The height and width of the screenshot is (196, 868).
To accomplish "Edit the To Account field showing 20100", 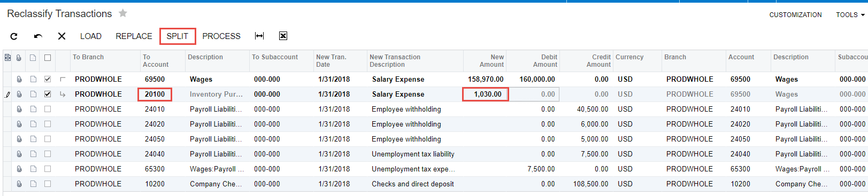I will 155,95.
